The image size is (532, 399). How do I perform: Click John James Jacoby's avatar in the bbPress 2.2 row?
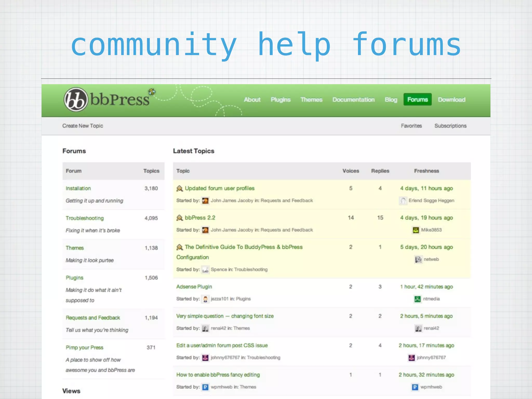(205, 230)
